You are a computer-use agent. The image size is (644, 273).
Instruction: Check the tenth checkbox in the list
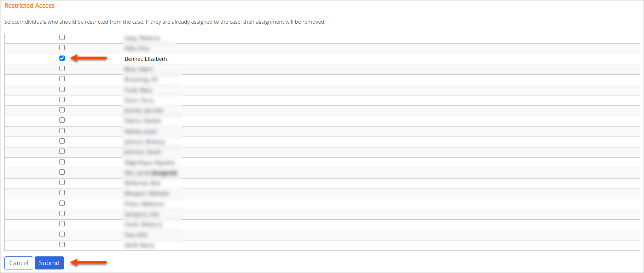pyautogui.click(x=62, y=131)
